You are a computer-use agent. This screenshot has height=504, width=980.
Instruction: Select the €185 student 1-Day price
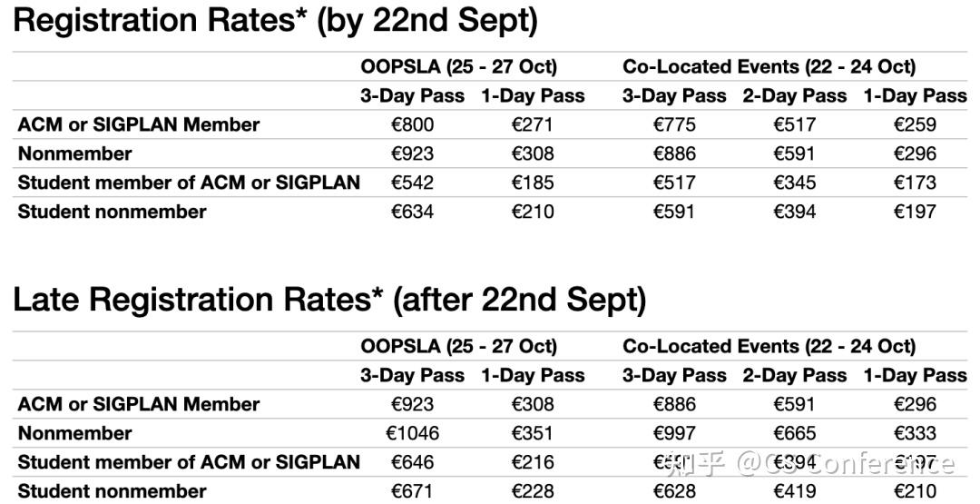[532, 183]
